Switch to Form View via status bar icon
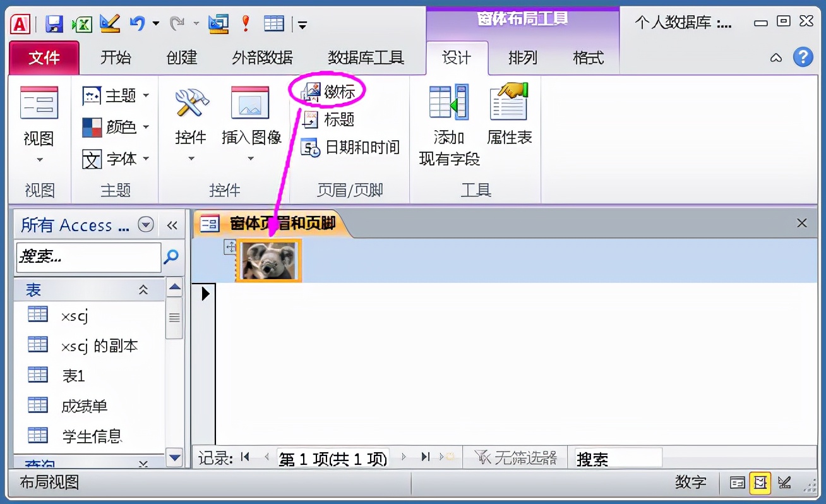The image size is (826, 504). pos(737,482)
